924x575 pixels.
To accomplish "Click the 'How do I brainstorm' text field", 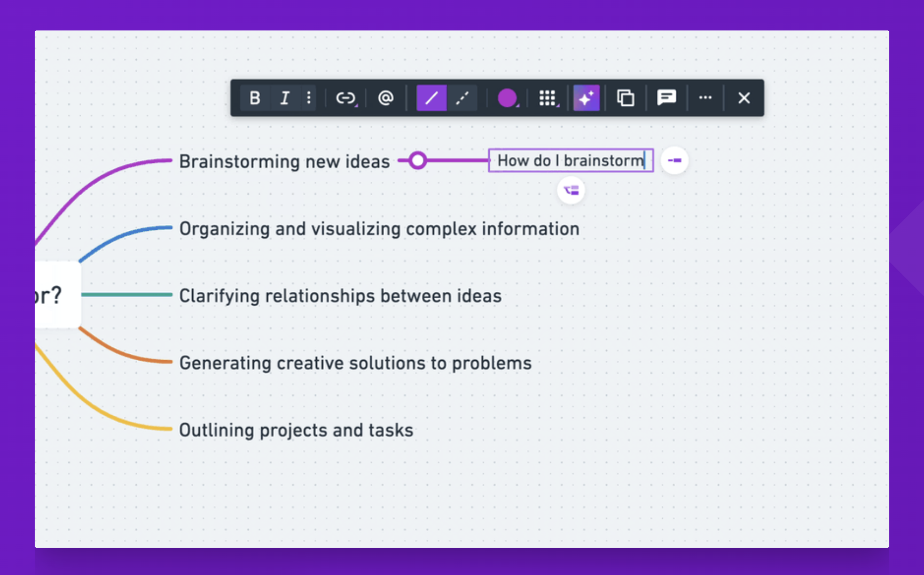I will coord(571,160).
